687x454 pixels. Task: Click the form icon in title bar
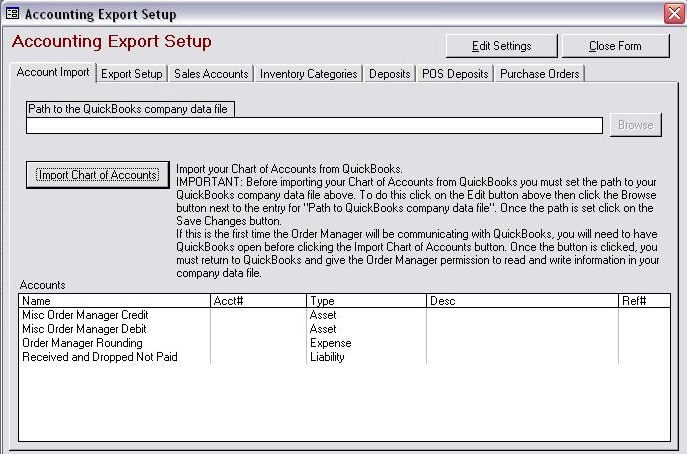pos(12,14)
